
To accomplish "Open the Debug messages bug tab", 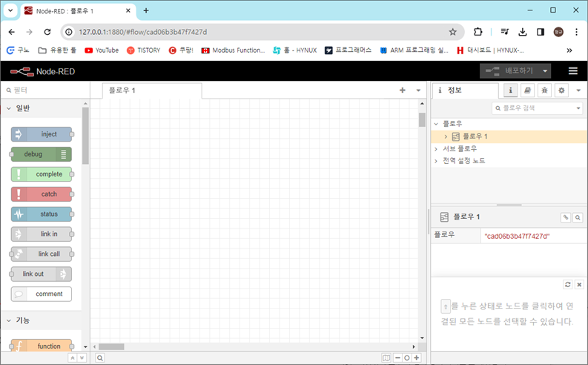I will coord(544,91).
